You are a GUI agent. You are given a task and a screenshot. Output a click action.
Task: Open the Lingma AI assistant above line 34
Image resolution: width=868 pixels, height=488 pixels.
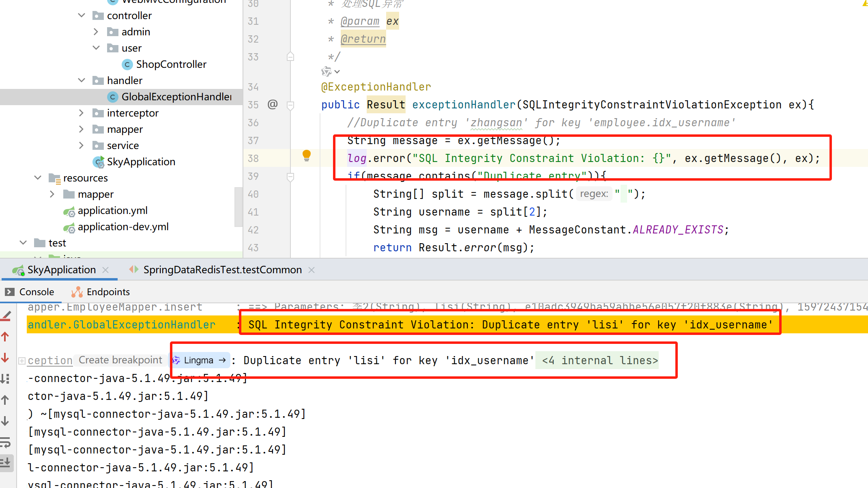pos(327,72)
